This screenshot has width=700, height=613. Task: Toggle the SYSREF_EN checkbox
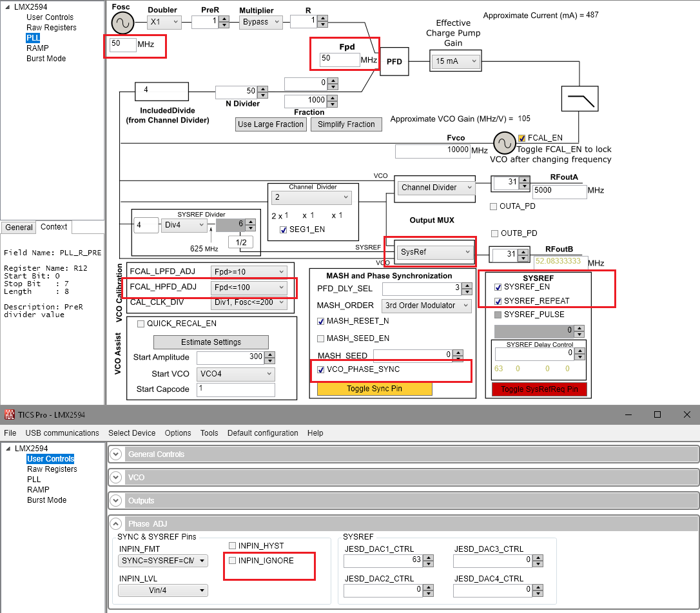[498, 287]
